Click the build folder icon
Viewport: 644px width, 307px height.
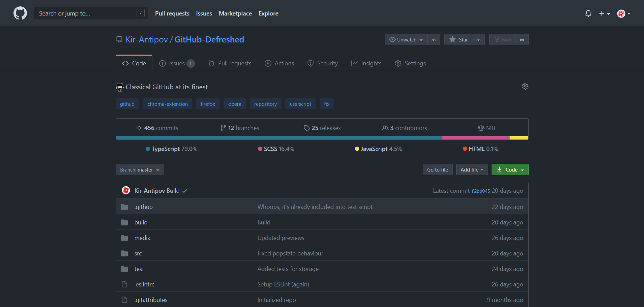coord(124,222)
